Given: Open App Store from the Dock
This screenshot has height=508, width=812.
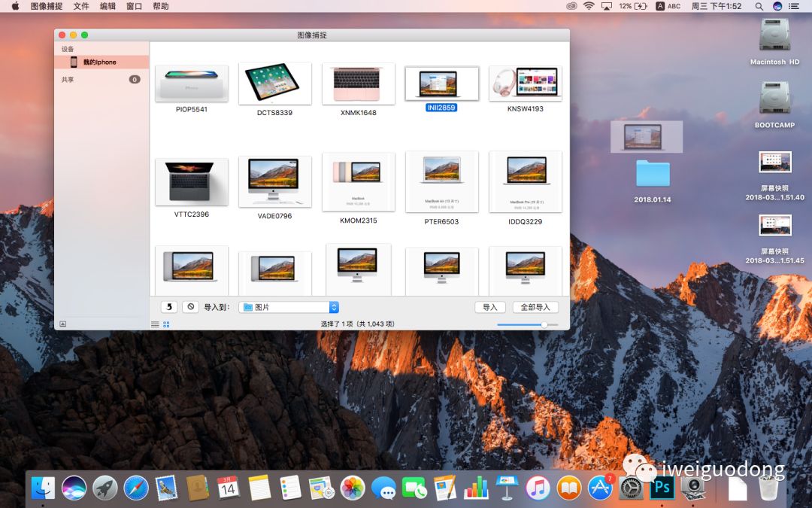Looking at the screenshot, I should (x=600, y=488).
